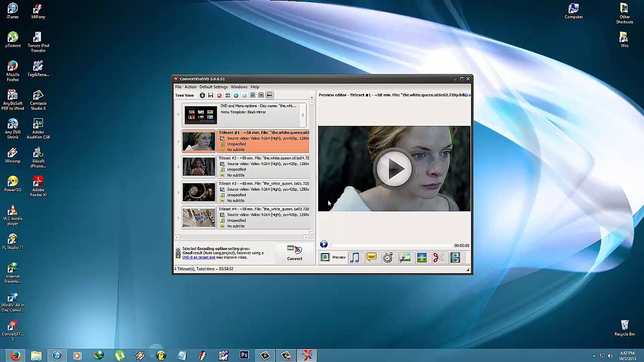
Task: Expand the DVD and Menu options arrow
Action: [x=178, y=114]
